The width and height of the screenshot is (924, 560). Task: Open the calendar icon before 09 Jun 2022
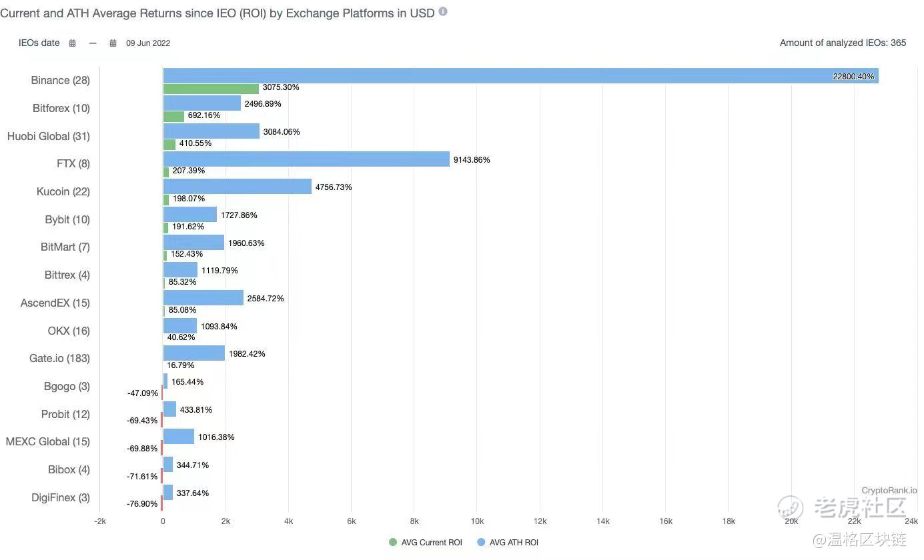pyautogui.click(x=113, y=43)
